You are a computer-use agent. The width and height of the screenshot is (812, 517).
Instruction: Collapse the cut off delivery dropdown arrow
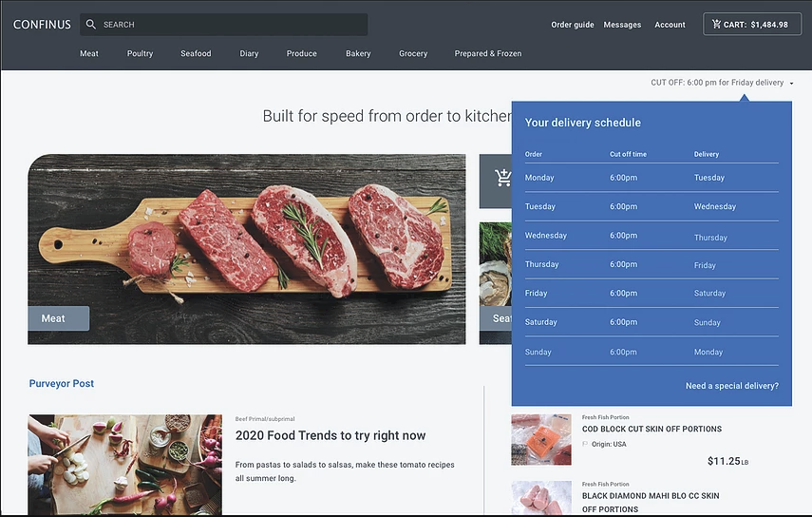pyautogui.click(x=791, y=83)
